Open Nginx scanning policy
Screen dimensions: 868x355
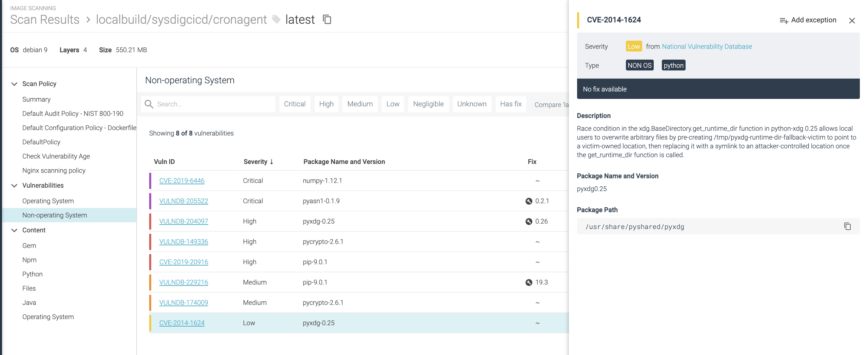pos(54,170)
